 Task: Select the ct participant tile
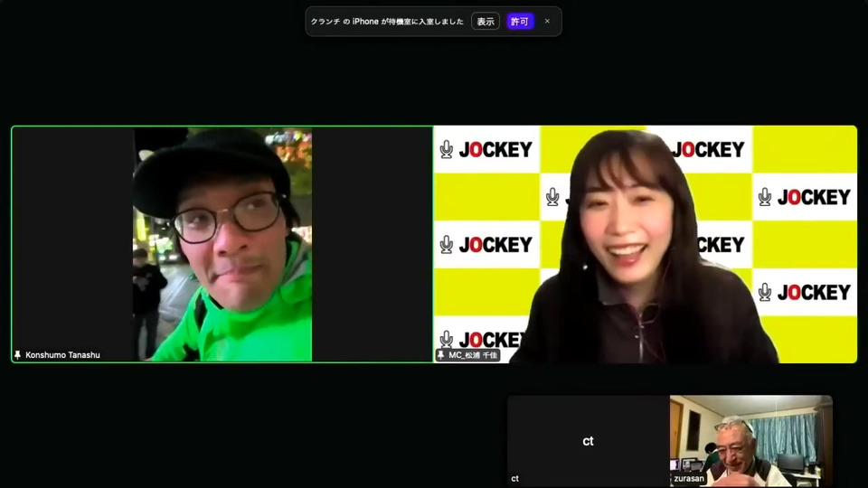588,440
